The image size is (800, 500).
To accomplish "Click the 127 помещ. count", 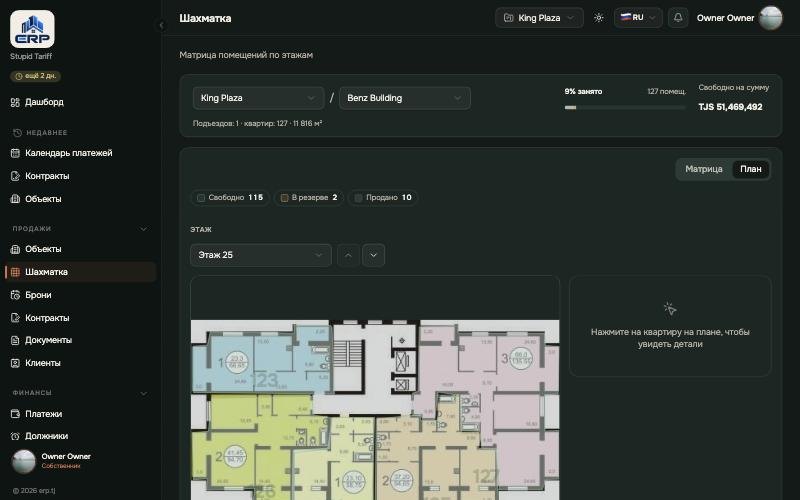I will (x=666, y=91).
